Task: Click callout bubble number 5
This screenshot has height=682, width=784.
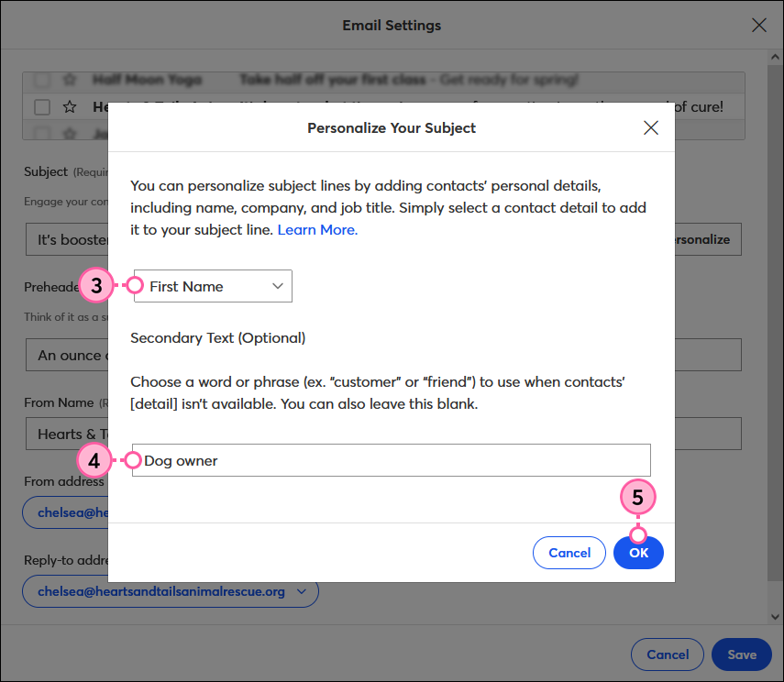Action: pos(638,497)
